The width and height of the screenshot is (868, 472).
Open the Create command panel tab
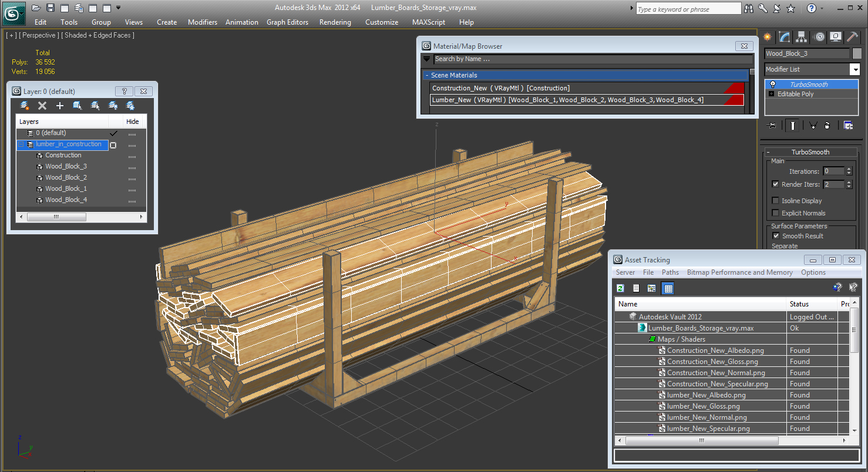[768, 37]
